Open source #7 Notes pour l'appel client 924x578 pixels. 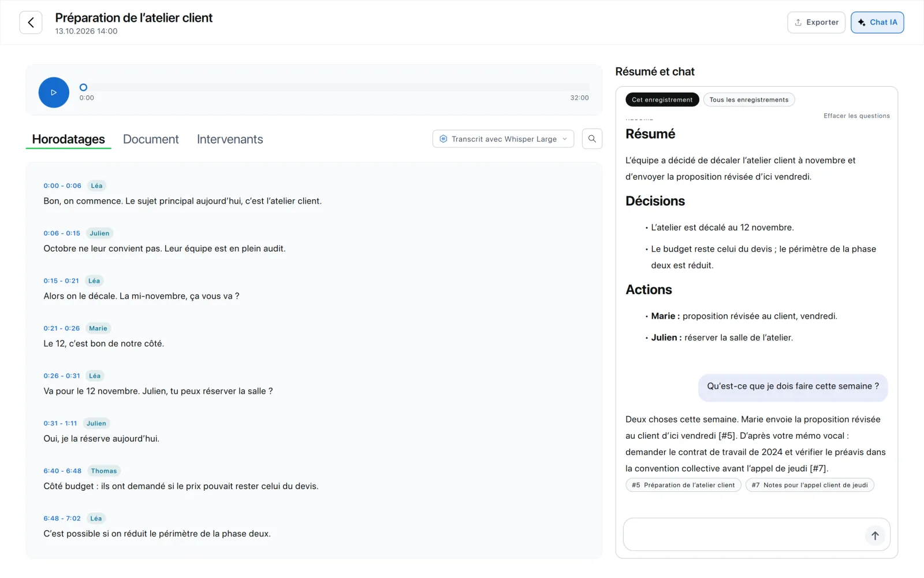coord(810,485)
